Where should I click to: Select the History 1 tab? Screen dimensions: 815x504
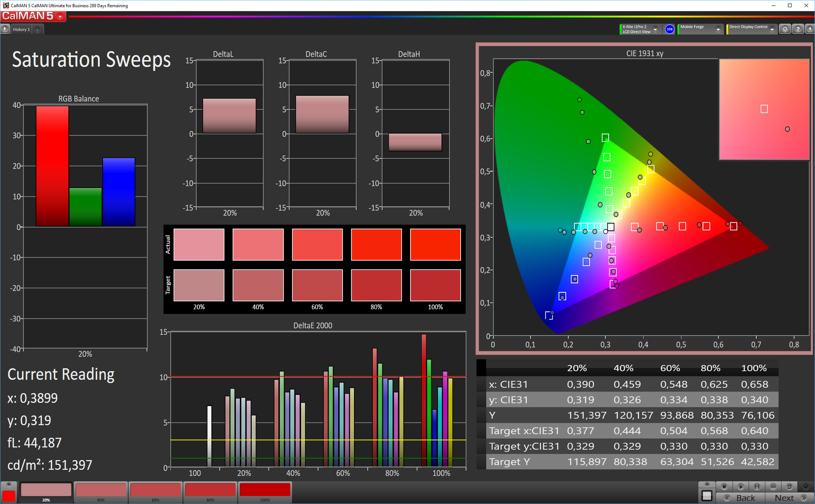[x=21, y=29]
